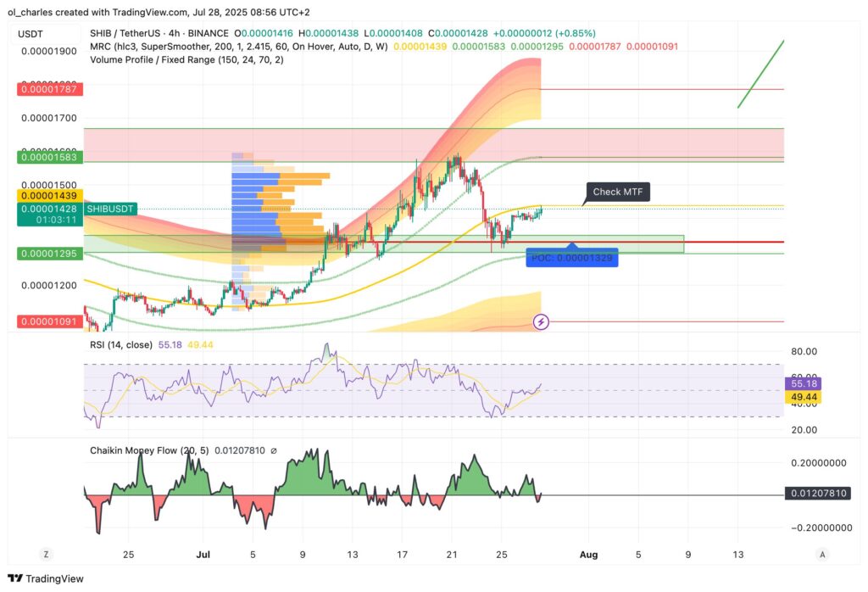The image size is (868, 592).
Task: Select the Aug label on the date axis
Action: click(x=588, y=554)
